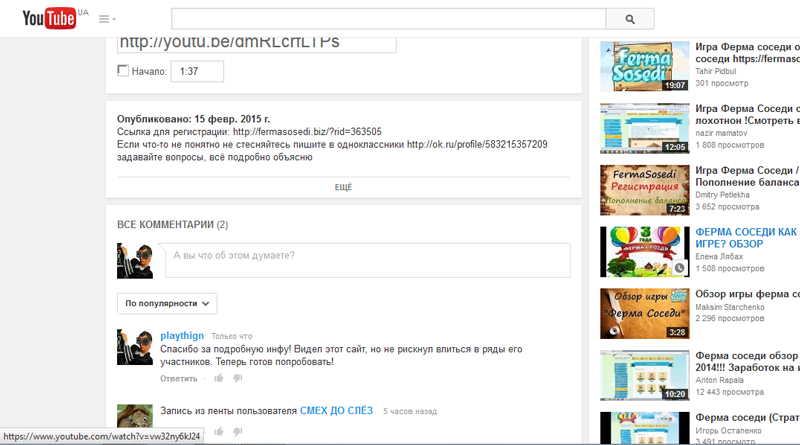This screenshot has height=445, width=800.
Task: Focus the YouTube search box
Action: 388,19
